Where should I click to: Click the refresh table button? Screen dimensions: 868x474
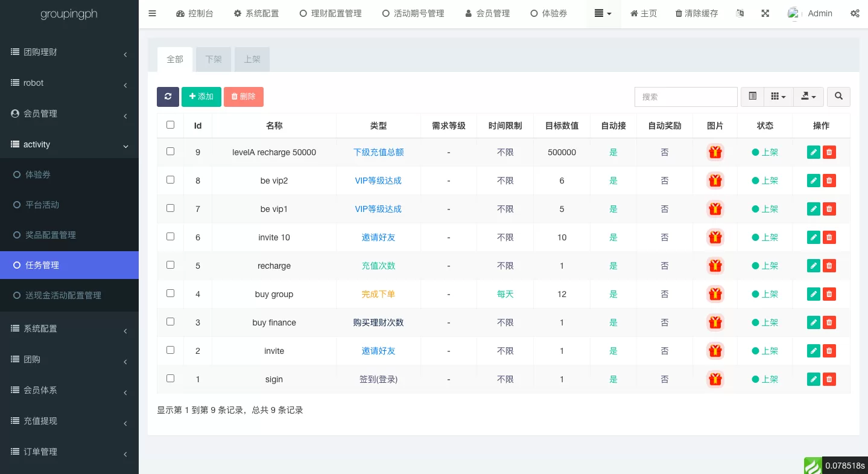168,97
